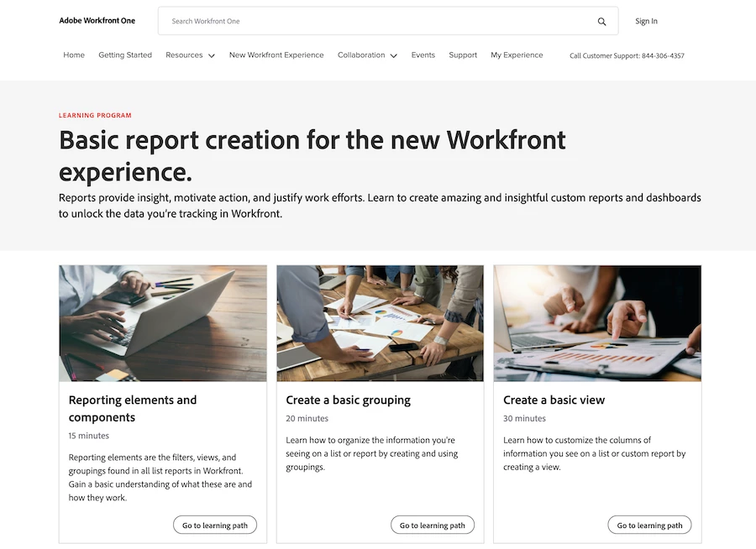The image size is (756, 549).
Task: Click the 30 minutes duration text
Action: click(x=524, y=418)
